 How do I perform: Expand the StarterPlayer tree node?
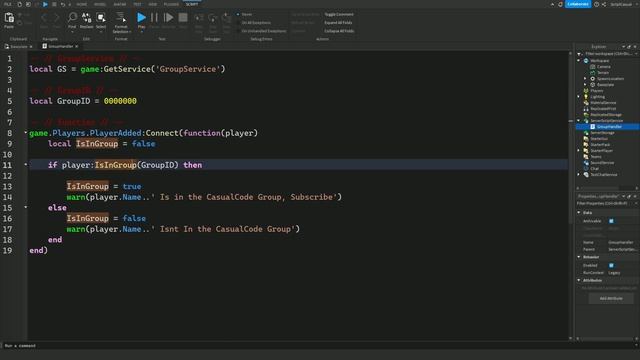[579, 151]
